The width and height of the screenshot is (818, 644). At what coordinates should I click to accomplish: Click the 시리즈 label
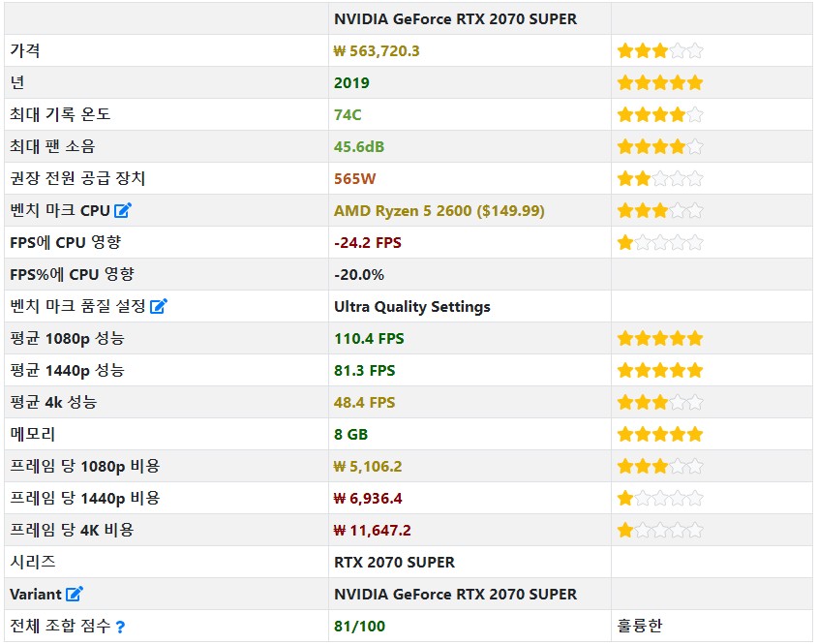[32, 562]
